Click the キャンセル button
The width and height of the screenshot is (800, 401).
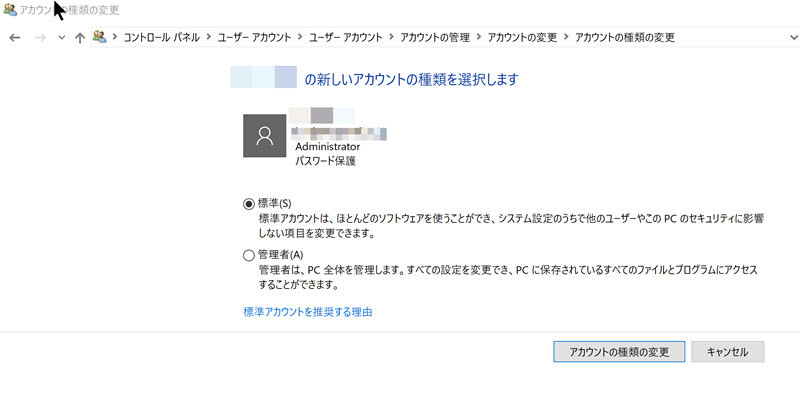728,352
